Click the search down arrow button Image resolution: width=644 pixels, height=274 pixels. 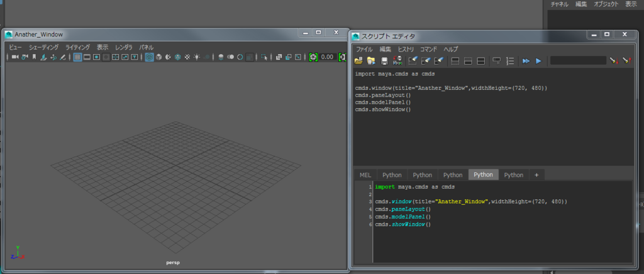click(x=613, y=61)
